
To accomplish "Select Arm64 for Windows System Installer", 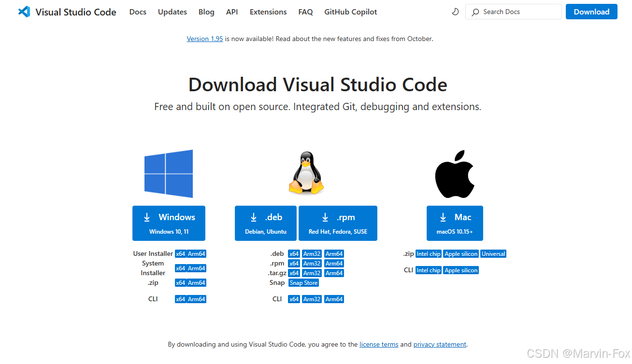I will (x=197, y=268).
